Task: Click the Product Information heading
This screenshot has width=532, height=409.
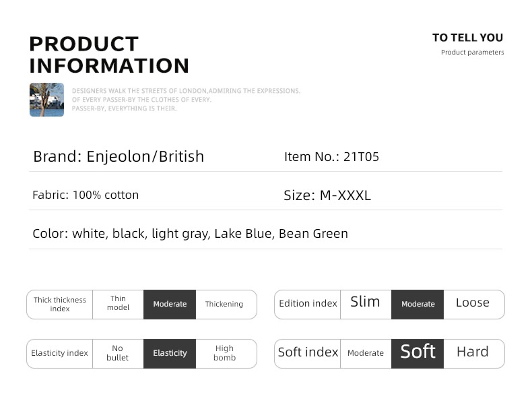Action: [x=109, y=55]
